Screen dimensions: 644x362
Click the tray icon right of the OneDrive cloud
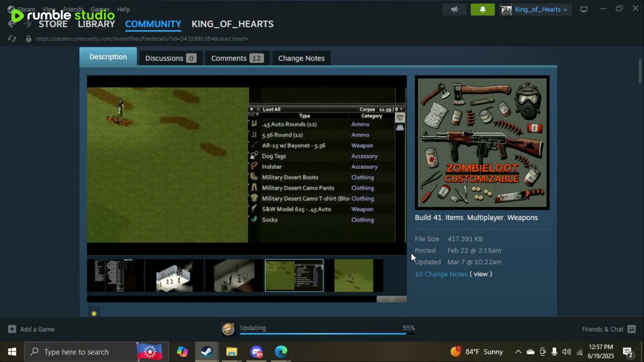[542, 352]
